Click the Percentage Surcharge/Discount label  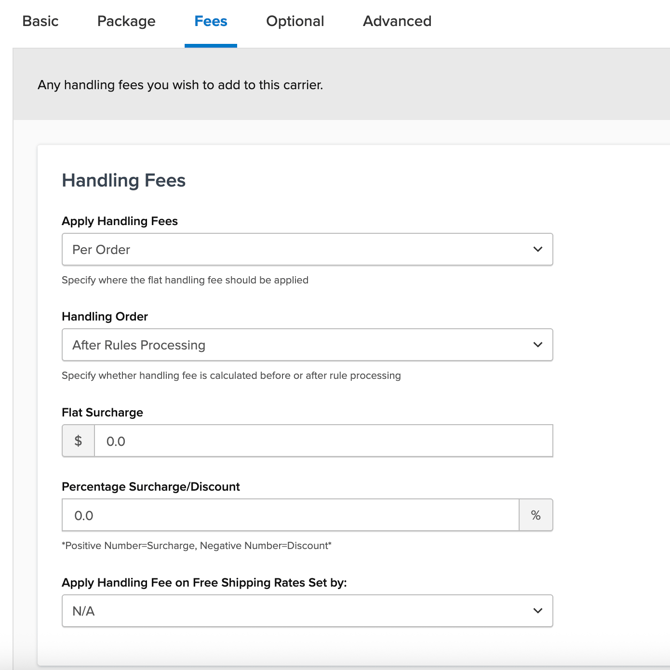[x=151, y=487]
